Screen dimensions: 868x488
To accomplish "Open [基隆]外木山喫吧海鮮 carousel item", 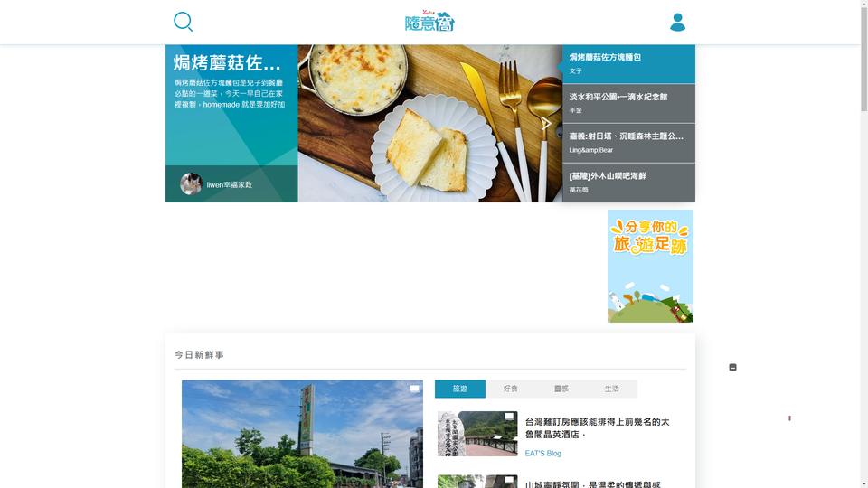I will pyautogui.click(x=628, y=183).
